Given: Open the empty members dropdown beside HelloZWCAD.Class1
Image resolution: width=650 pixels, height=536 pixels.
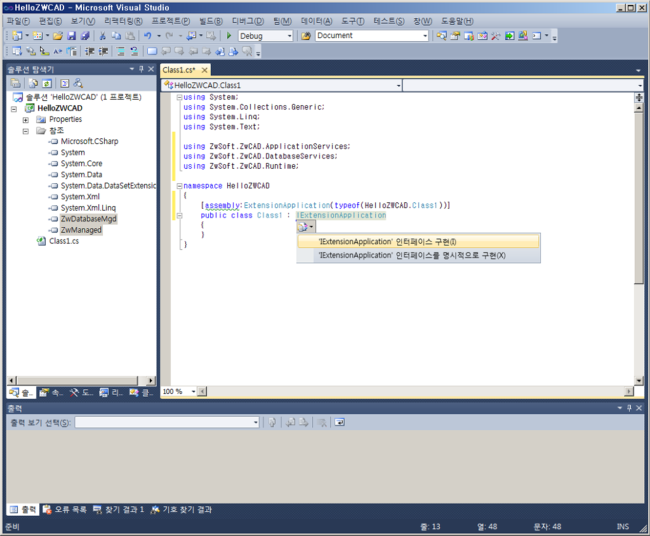Looking at the screenshot, I should pos(640,85).
